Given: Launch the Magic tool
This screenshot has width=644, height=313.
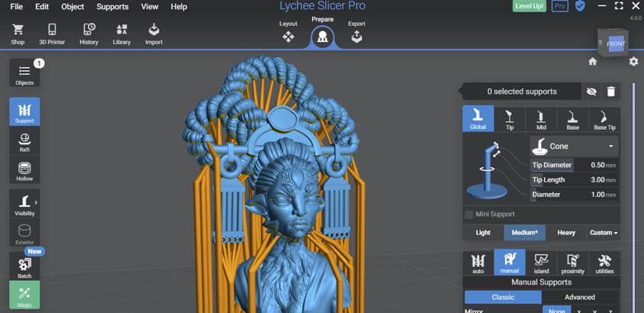Looking at the screenshot, I should click(x=24, y=295).
